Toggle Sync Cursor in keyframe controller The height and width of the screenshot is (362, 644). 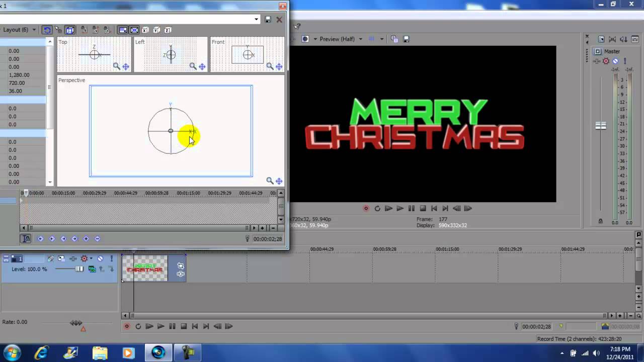click(26, 239)
